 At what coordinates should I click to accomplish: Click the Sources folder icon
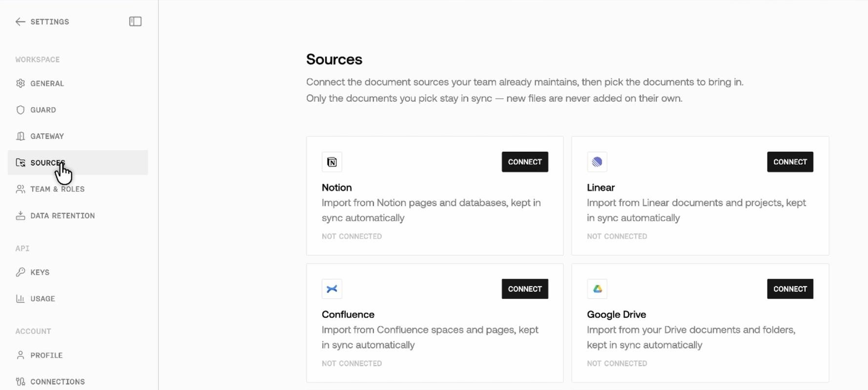[21, 162]
